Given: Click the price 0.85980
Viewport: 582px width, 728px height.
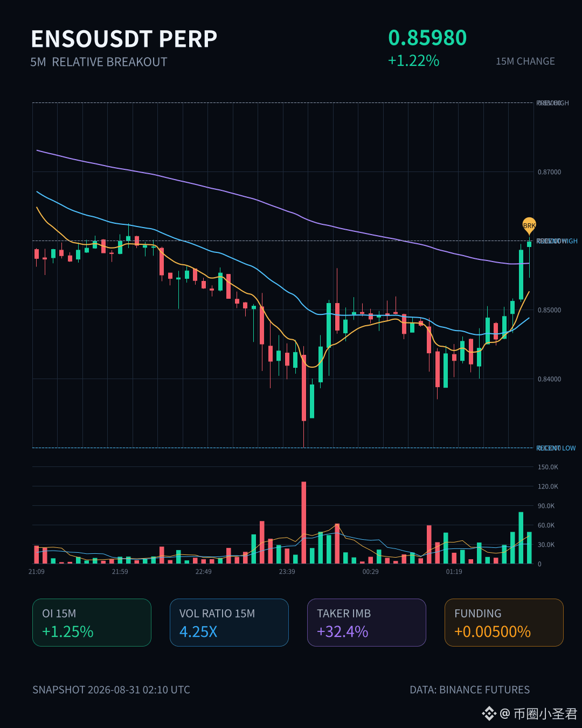Looking at the screenshot, I should (x=427, y=38).
